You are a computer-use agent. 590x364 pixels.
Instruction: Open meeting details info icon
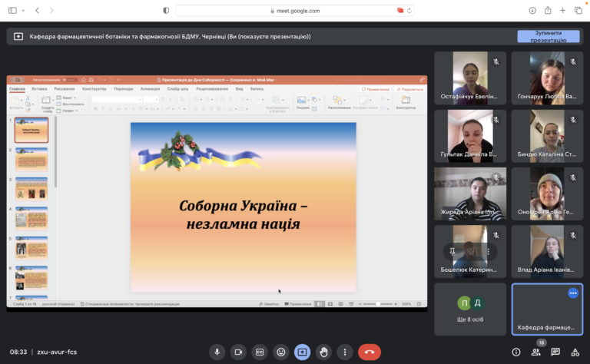pos(515,352)
